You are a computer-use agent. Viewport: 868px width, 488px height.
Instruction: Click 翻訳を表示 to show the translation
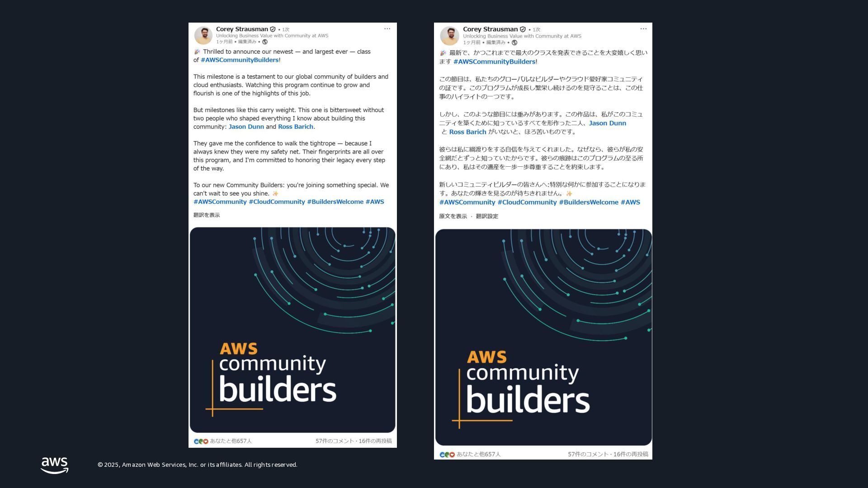207,215
